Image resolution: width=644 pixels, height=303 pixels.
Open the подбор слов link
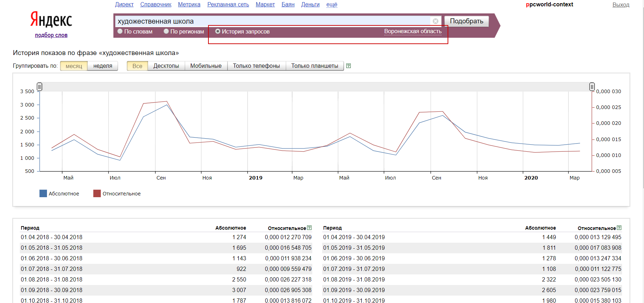coord(51,35)
